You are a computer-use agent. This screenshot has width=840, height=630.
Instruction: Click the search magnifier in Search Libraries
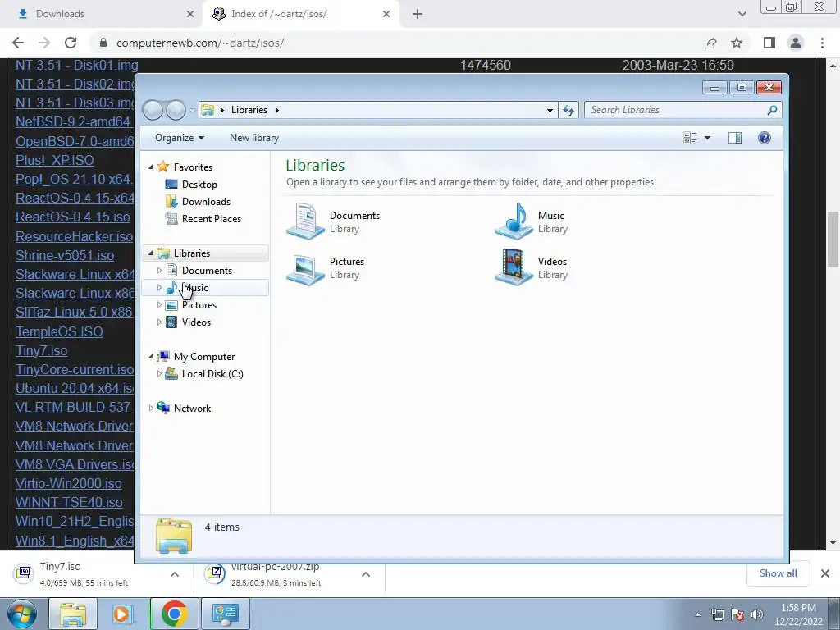(x=772, y=110)
